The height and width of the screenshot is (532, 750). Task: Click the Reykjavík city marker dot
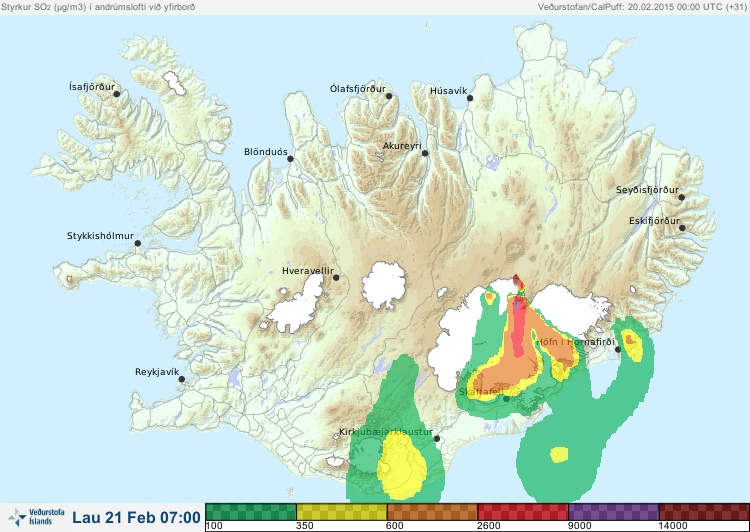point(182,379)
